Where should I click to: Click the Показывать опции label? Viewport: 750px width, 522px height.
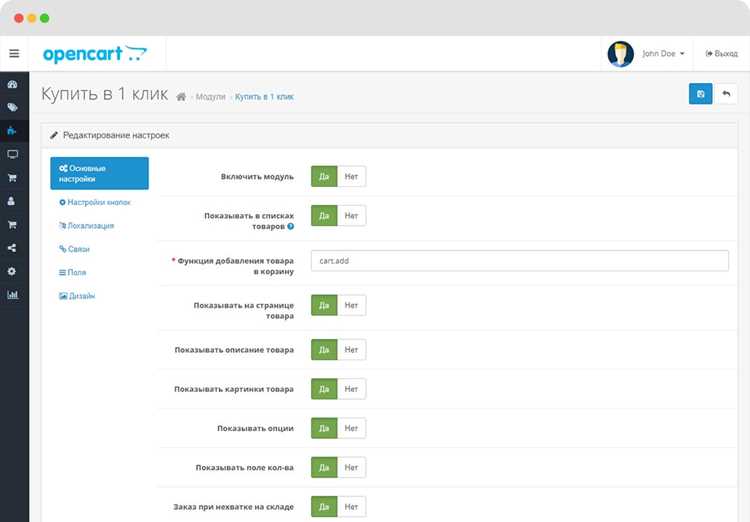pos(255,428)
